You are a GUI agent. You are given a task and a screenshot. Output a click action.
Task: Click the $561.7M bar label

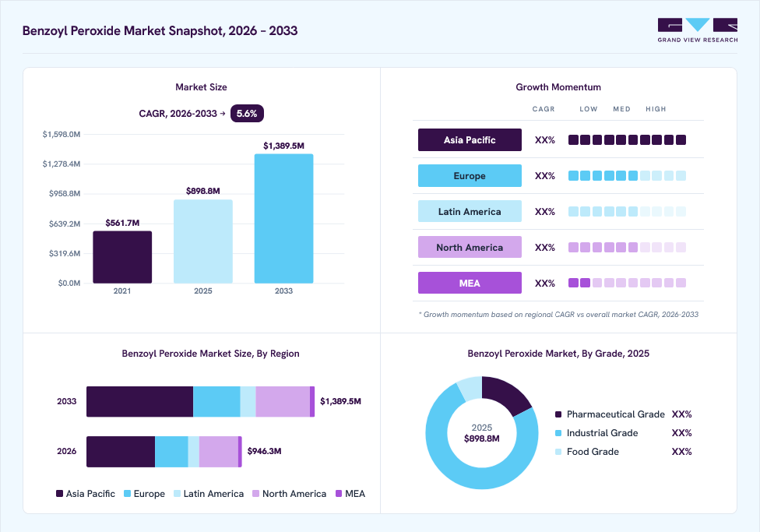point(122,223)
